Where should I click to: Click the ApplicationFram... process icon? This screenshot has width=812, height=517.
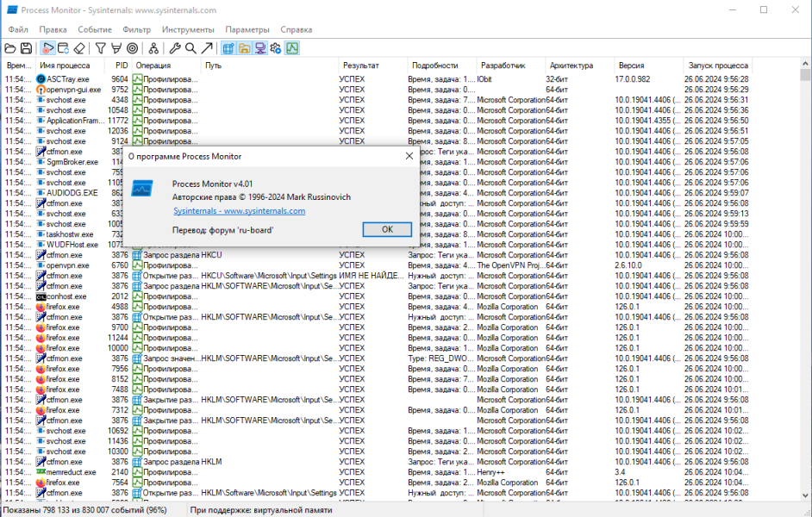pyautogui.click(x=41, y=121)
